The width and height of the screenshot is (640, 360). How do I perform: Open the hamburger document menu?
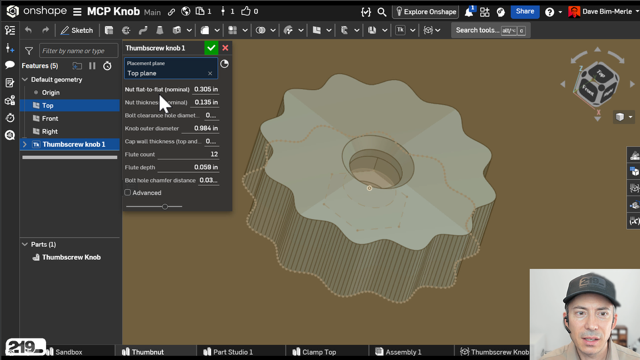pos(77,12)
